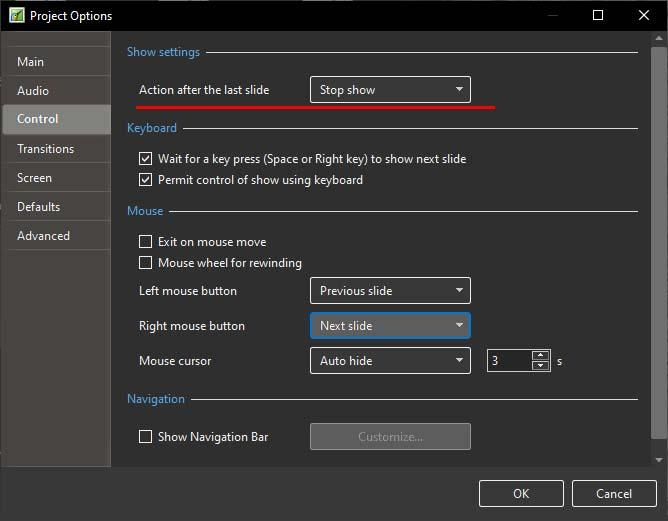Viewport: 668px width, 521px height.
Task: Click the scrollbar up arrow
Action: 659,38
